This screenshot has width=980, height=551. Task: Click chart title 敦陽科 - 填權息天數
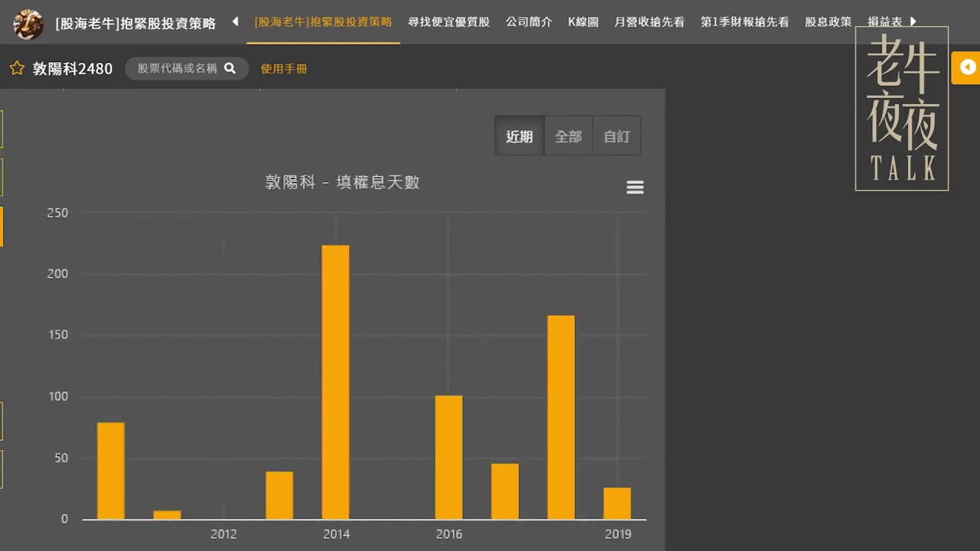pos(342,182)
